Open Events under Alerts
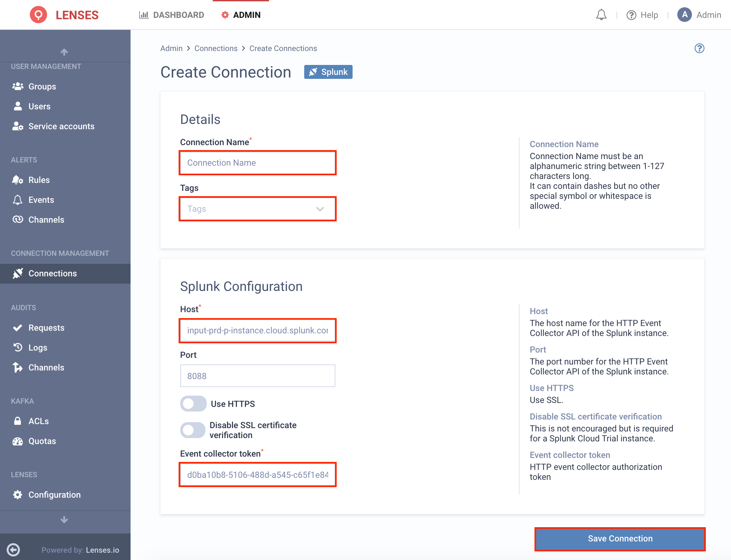Image resolution: width=731 pixels, height=560 pixels. pos(65,200)
